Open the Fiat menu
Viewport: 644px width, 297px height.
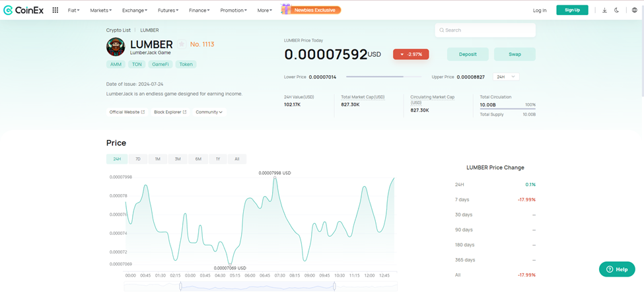point(73,11)
